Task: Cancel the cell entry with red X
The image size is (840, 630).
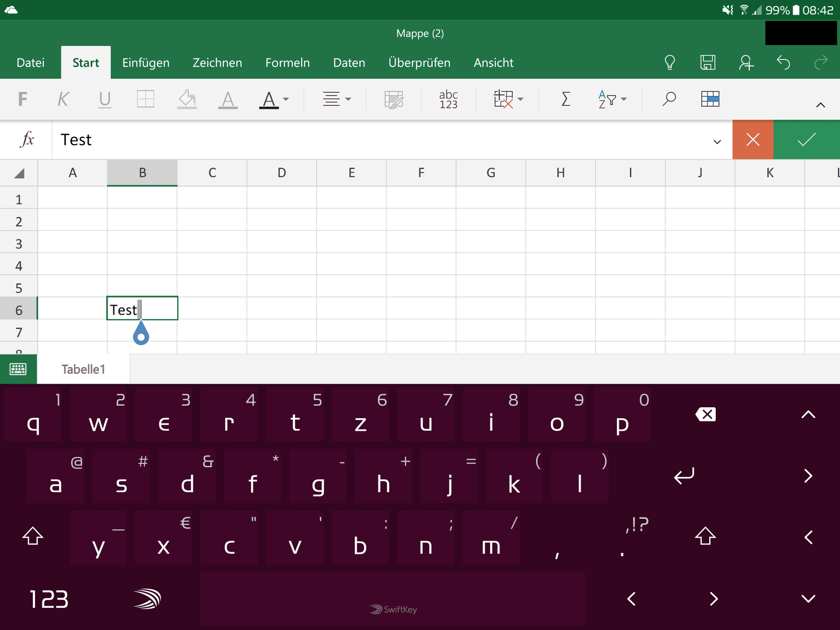Action: [x=753, y=140]
